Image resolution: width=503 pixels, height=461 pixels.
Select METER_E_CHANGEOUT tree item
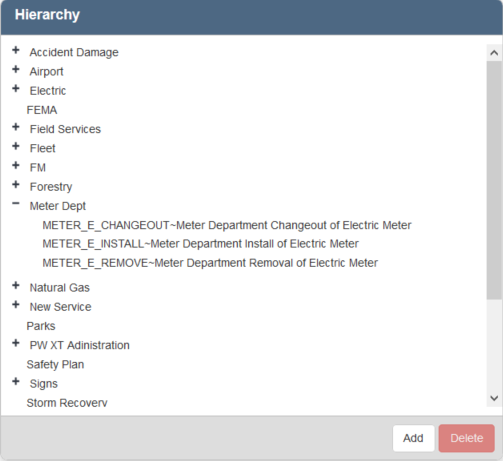[227, 225]
